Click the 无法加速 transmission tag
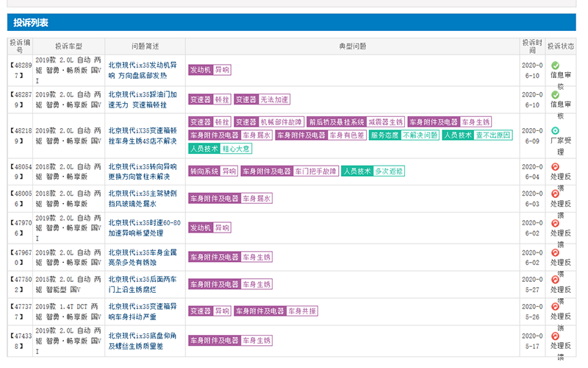Image resolution: width=588 pixels, height=368 pixels. point(274,99)
